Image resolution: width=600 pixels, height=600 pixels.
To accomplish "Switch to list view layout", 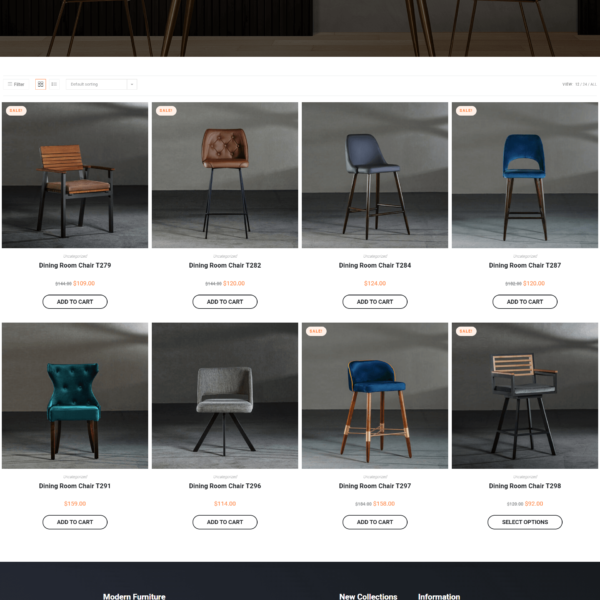I will point(54,84).
